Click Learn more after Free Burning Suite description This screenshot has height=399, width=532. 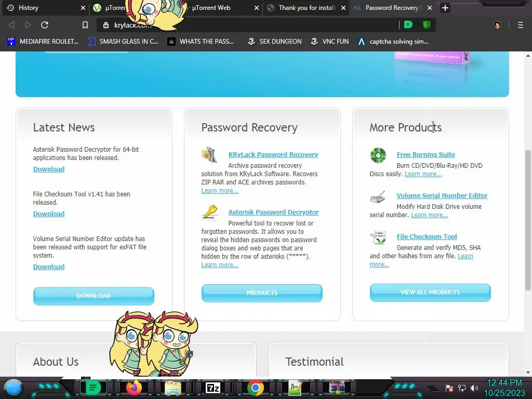click(423, 174)
